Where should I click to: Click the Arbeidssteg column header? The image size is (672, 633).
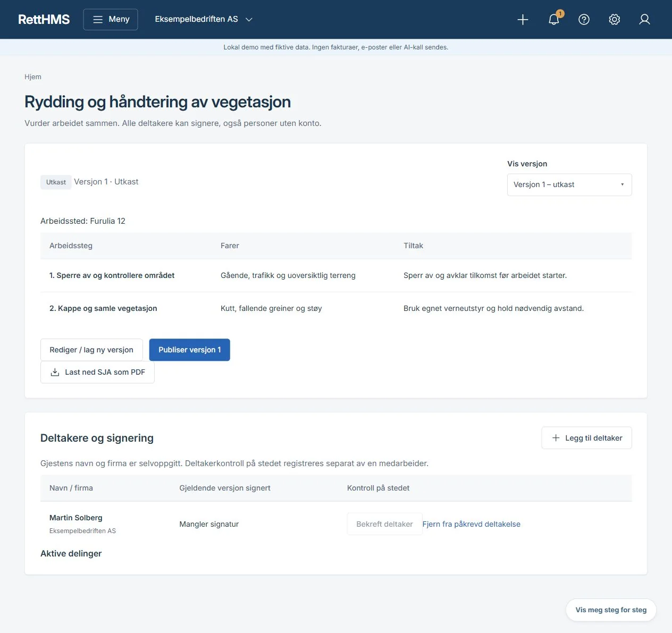coord(71,246)
